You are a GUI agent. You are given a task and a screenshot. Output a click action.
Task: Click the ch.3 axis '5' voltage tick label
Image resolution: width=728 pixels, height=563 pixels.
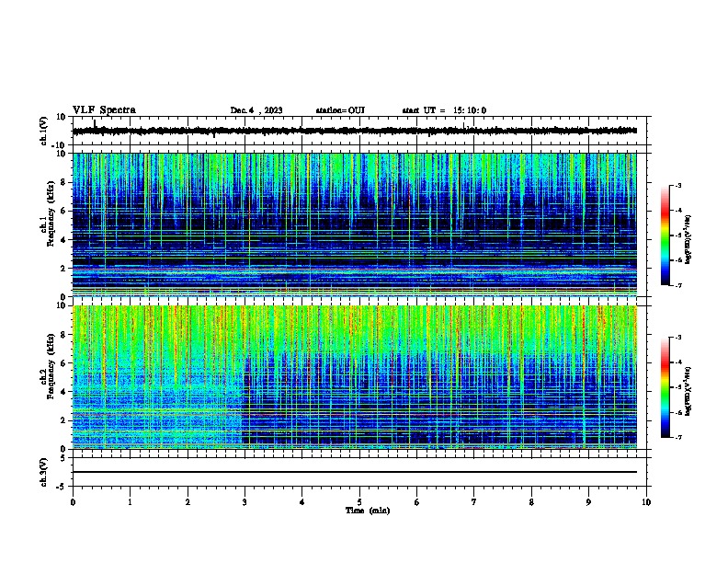pyautogui.click(x=63, y=457)
